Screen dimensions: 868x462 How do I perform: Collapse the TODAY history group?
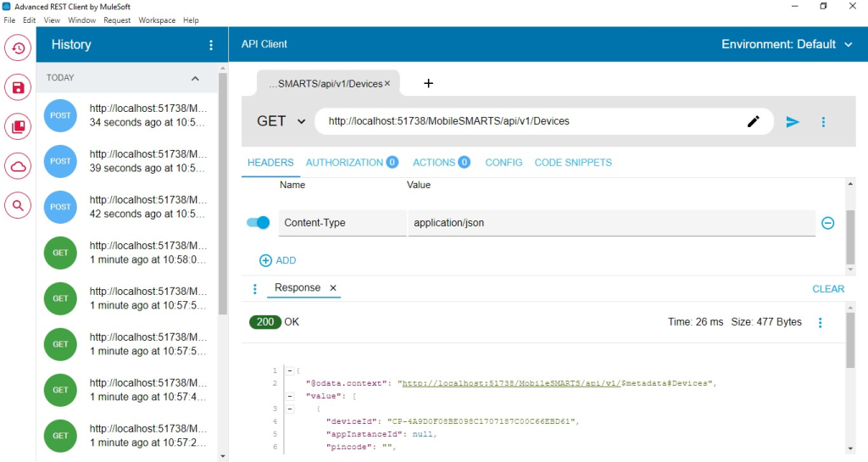195,79
